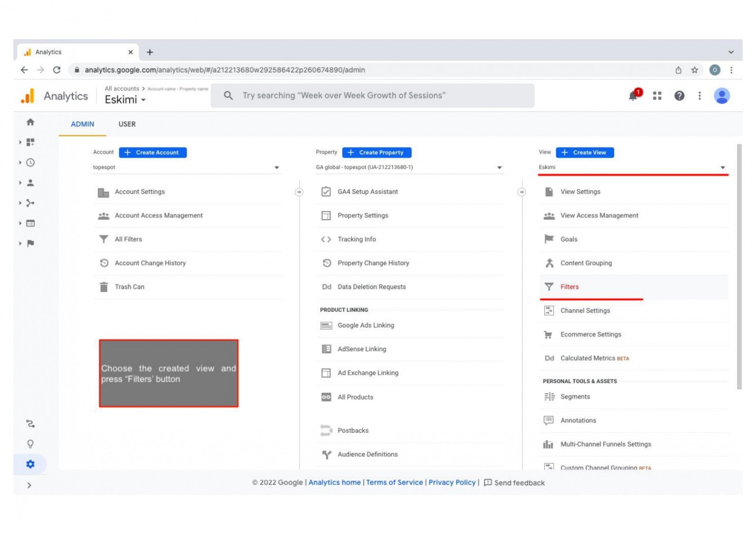Viewport: 756px width, 534px height.
Task: Bookmark this page with the star icon
Action: pyautogui.click(x=694, y=70)
